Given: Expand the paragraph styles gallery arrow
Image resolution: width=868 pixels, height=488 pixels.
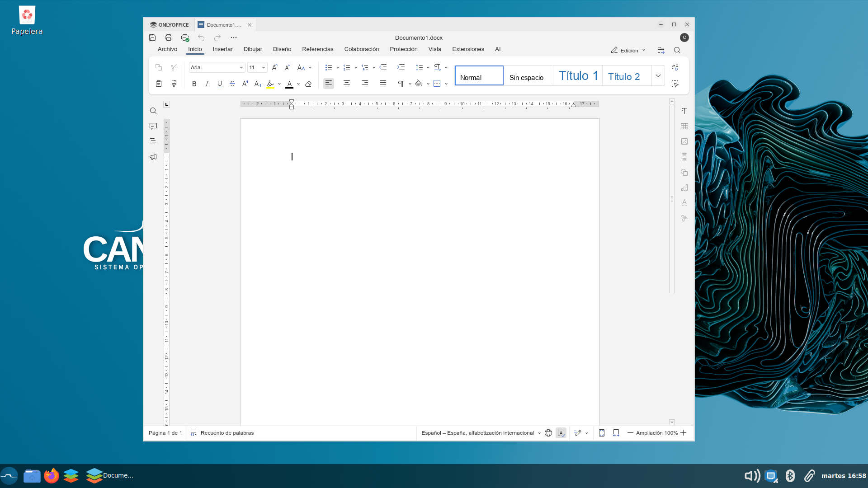Looking at the screenshot, I should click(658, 75).
